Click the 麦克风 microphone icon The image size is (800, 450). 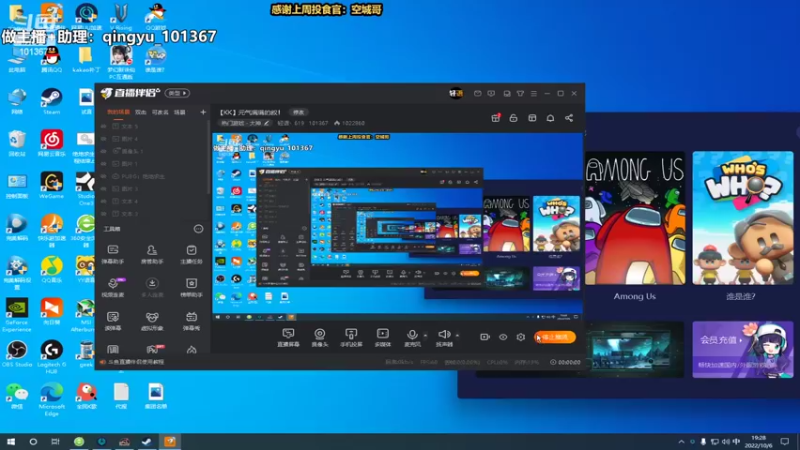412,335
